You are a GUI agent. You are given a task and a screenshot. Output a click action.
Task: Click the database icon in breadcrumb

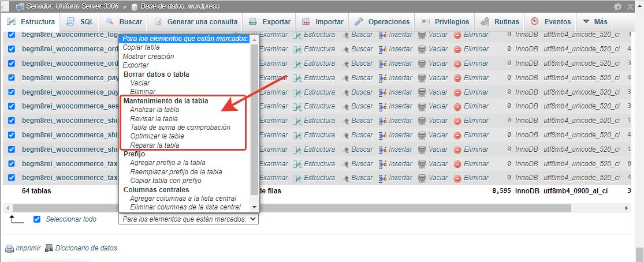tap(135, 7)
